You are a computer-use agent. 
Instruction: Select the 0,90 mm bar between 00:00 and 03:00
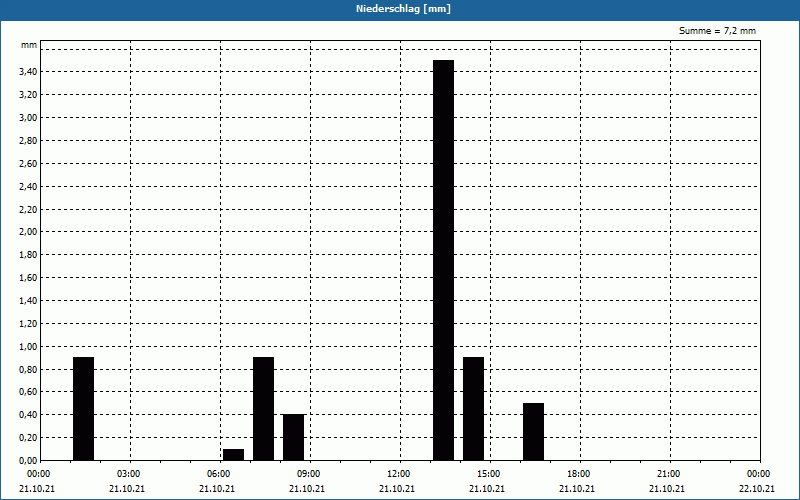(x=83, y=409)
